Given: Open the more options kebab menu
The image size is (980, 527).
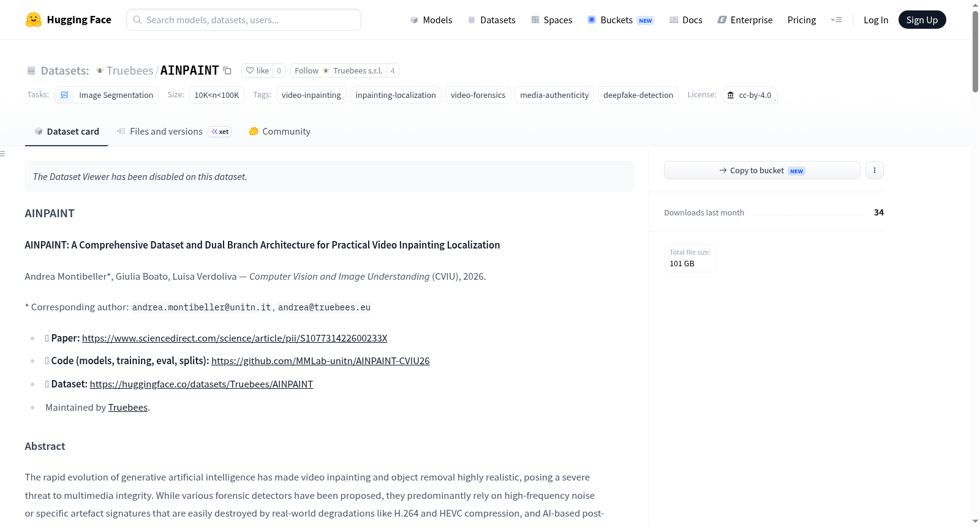Looking at the screenshot, I should click(x=875, y=170).
